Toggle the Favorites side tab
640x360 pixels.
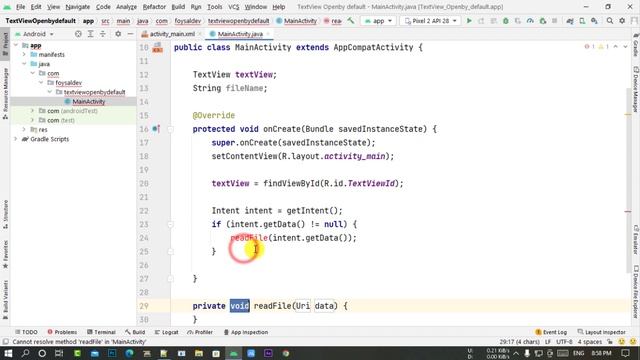(5, 255)
